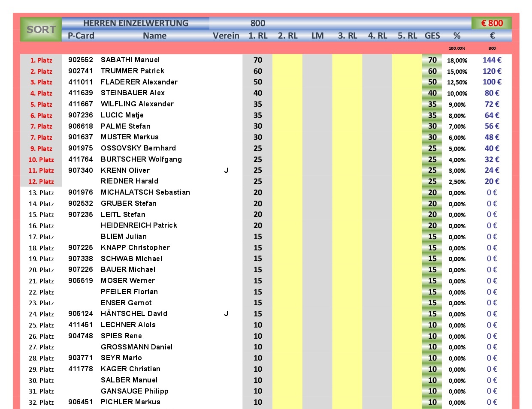Click the MICHALATSCH Sebastian name cell
Image resolution: width=532 pixels, height=409 pixels.
[145, 192]
